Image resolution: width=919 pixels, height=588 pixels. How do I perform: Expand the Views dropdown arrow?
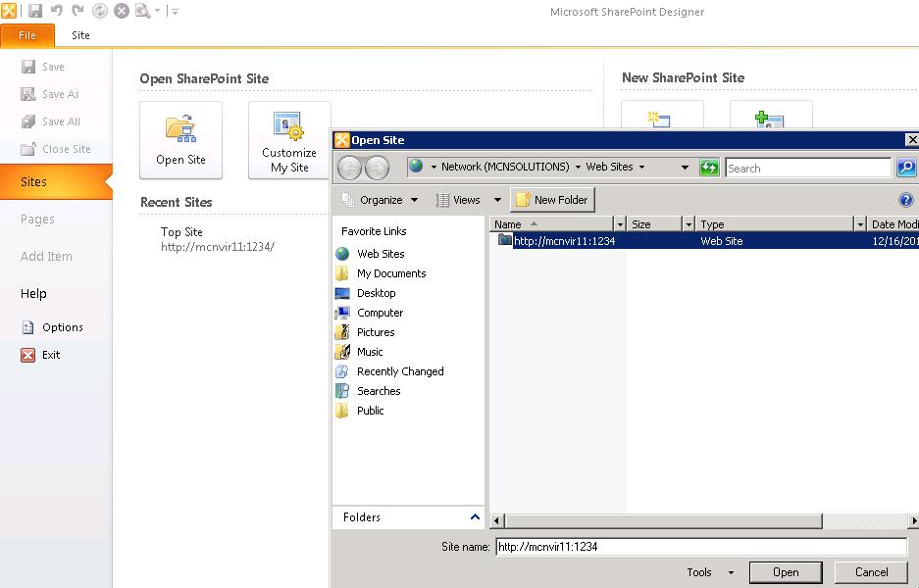497,200
